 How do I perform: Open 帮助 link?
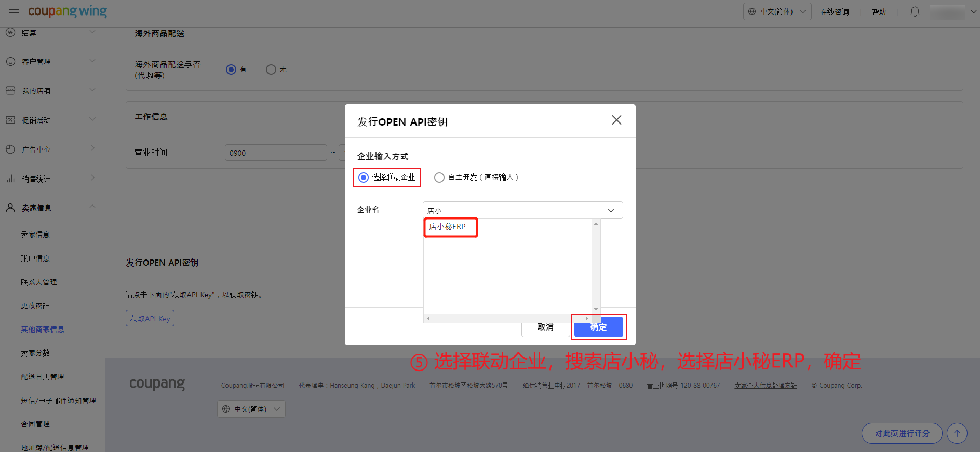[x=879, y=12]
